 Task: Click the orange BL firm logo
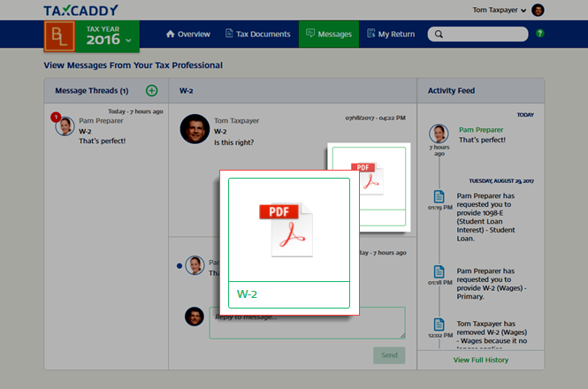[59, 36]
